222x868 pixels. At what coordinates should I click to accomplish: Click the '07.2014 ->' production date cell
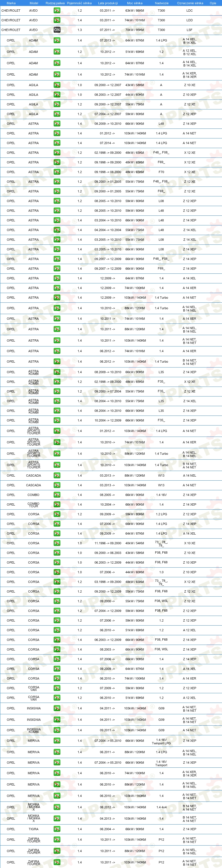coord(107,143)
